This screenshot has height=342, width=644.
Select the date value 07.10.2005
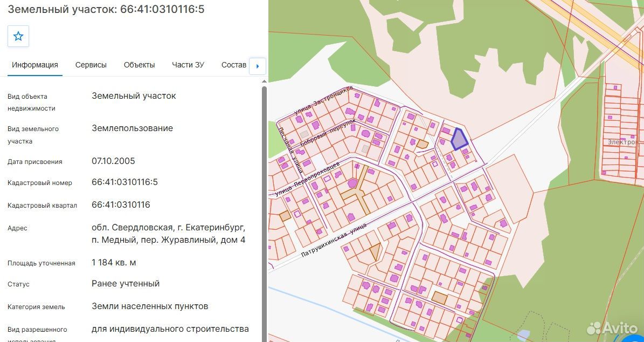click(x=113, y=161)
